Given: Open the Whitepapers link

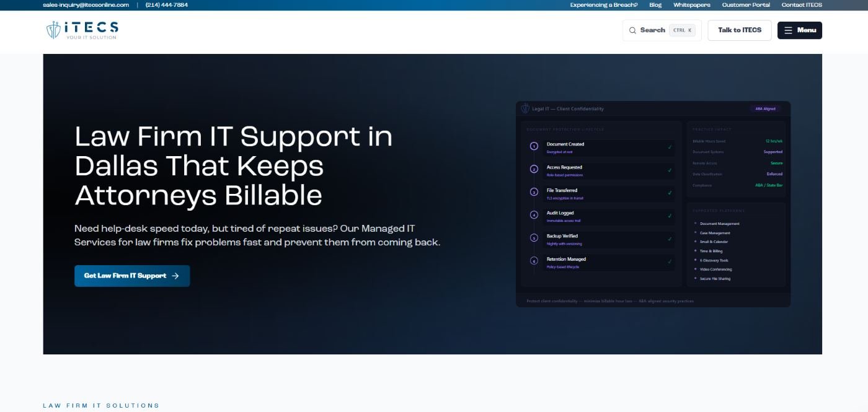Looking at the screenshot, I should (692, 5).
